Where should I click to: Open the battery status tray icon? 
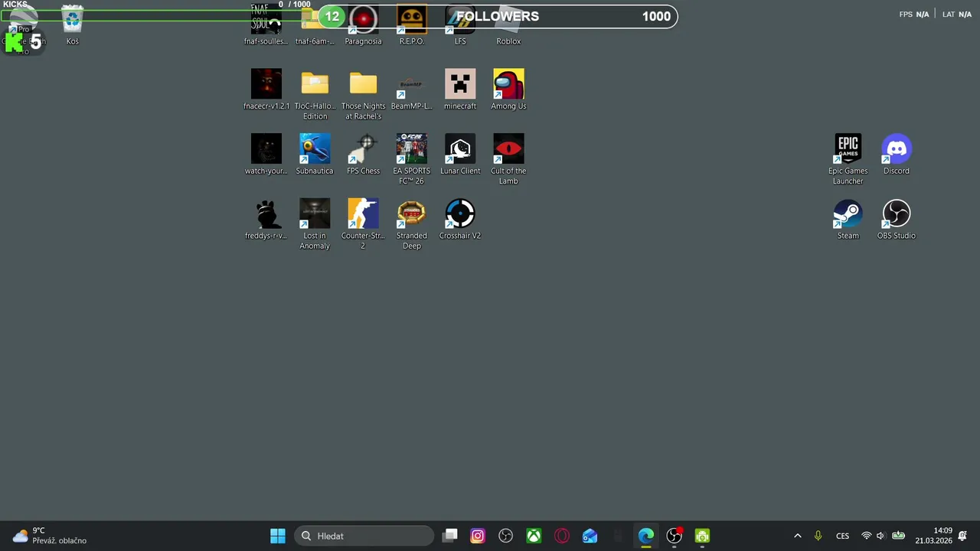click(x=898, y=536)
